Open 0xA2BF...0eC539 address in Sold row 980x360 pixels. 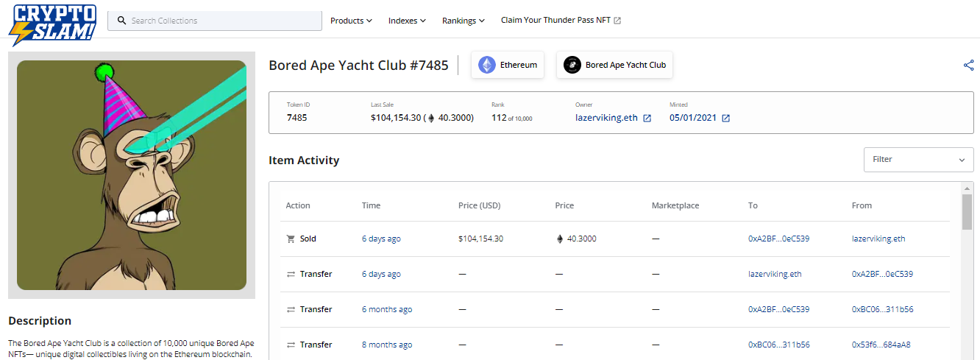pos(778,239)
